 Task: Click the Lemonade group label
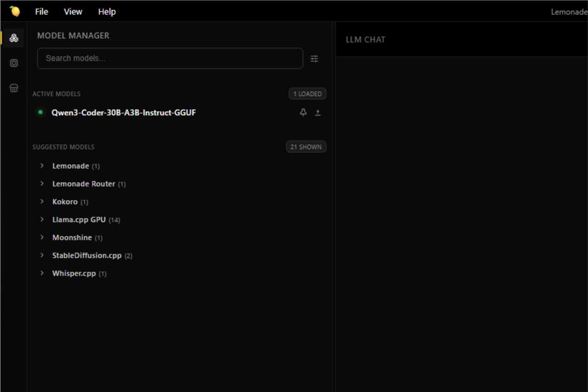[x=71, y=166]
